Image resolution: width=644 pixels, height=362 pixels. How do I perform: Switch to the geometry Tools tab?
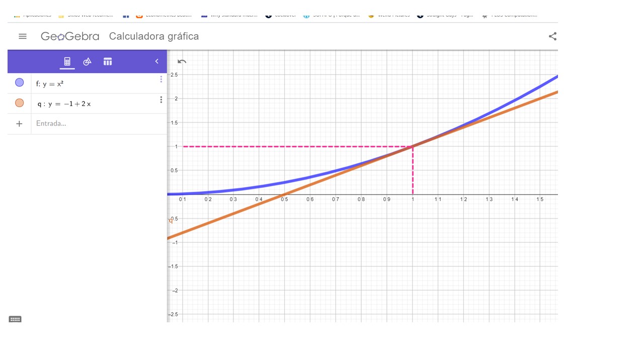(87, 62)
